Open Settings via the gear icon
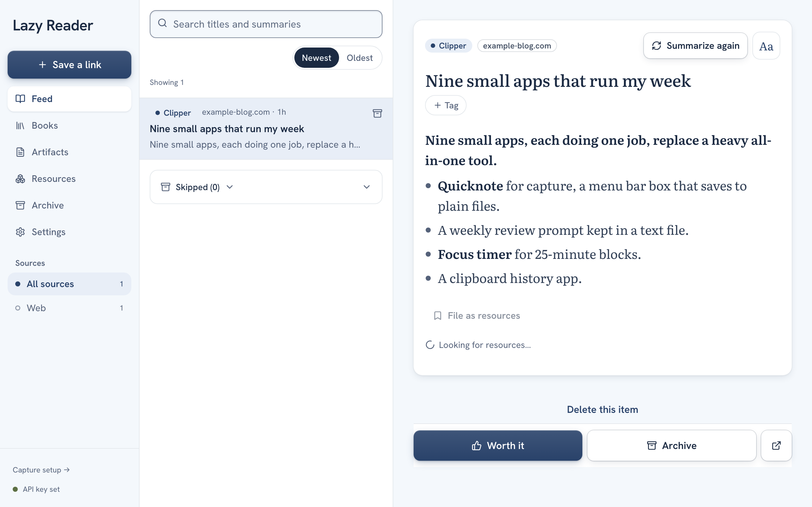 coord(21,232)
